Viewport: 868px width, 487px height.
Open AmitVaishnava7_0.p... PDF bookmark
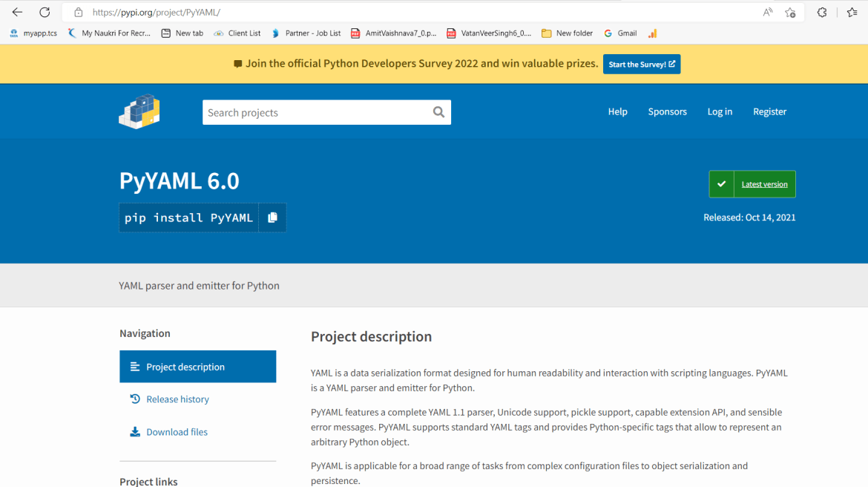(394, 33)
